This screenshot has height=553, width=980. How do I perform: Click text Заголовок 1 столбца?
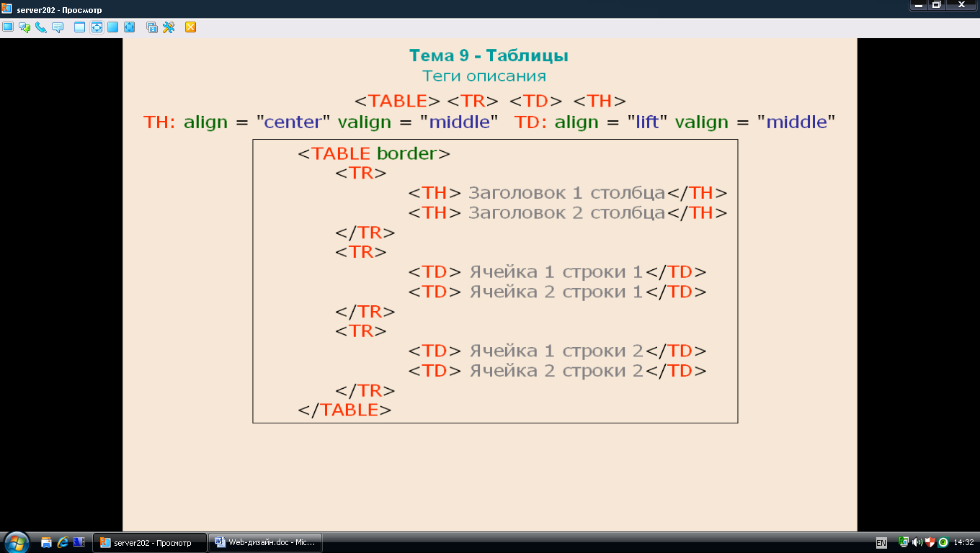(566, 193)
